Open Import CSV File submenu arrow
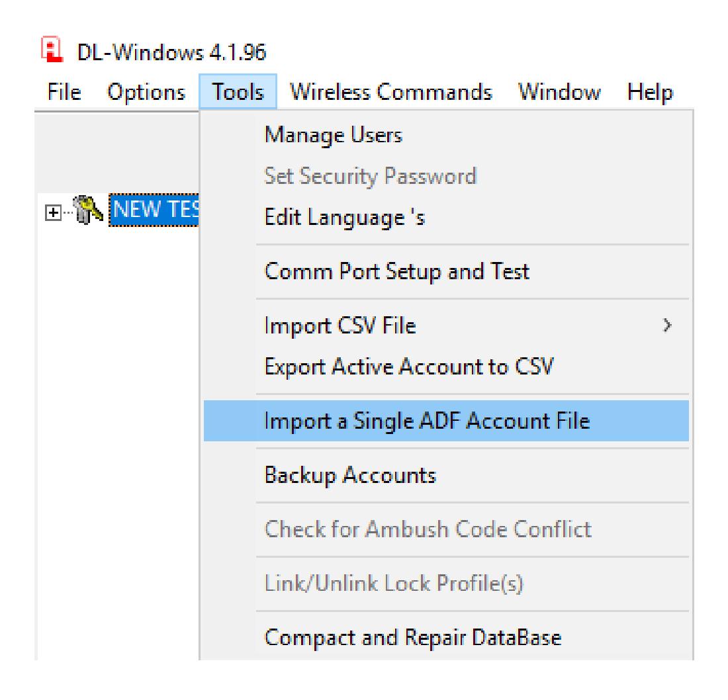The width and height of the screenshot is (728, 700). [x=667, y=326]
